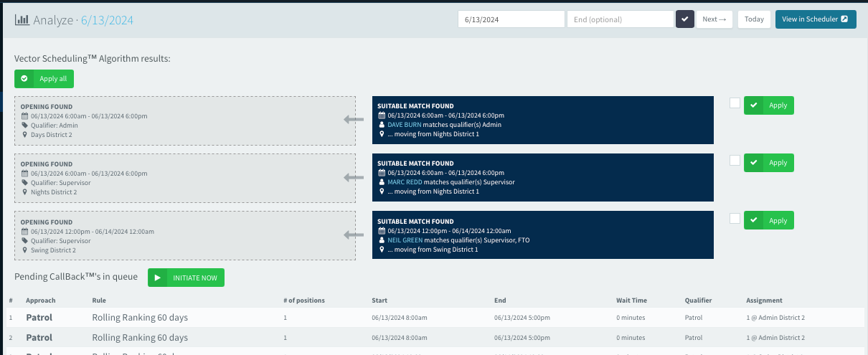The height and width of the screenshot is (355, 868).
Task: Click '1 @ Admin District 2' in row 2
Action: pyautogui.click(x=775, y=338)
